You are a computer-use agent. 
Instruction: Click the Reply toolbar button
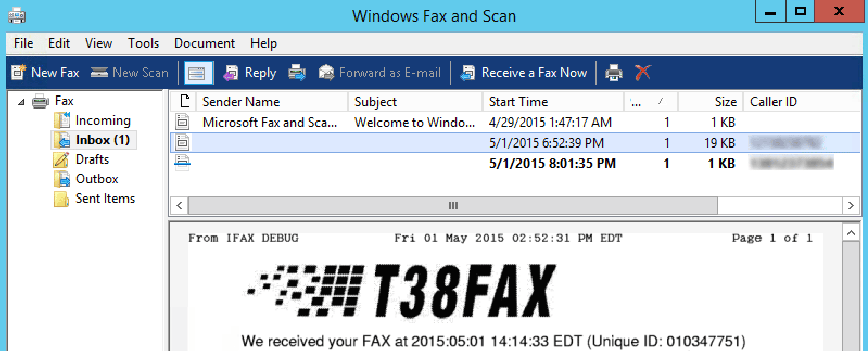(250, 73)
